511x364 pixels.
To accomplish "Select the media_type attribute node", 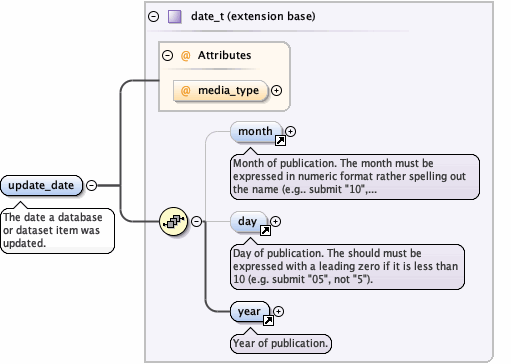I will point(220,90).
